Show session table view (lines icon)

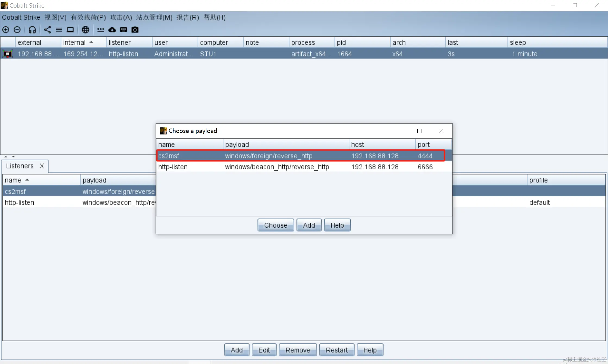59,30
